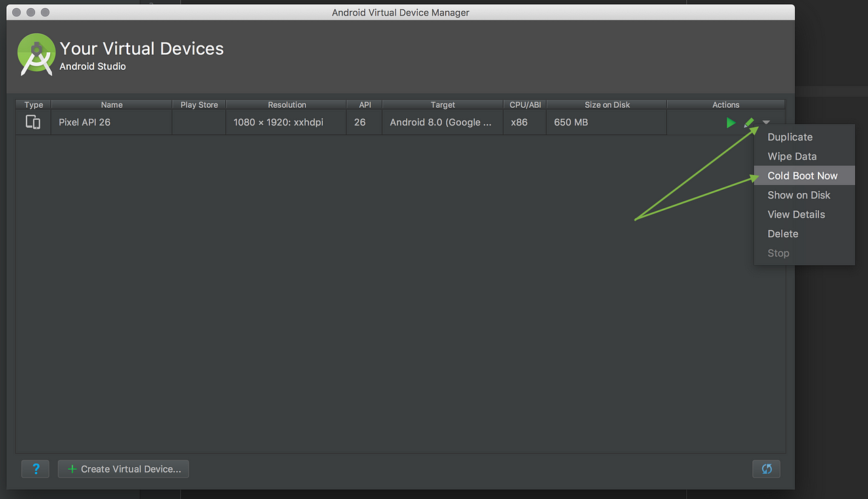Click Create Virtual Device button
Screen dimensions: 868x499
tap(123, 469)
